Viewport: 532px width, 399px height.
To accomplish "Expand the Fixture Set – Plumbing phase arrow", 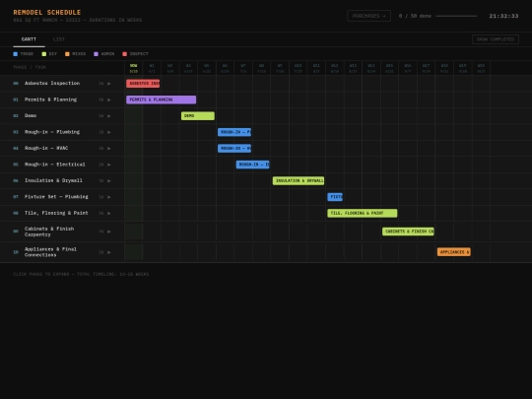I will pos(109,197).
